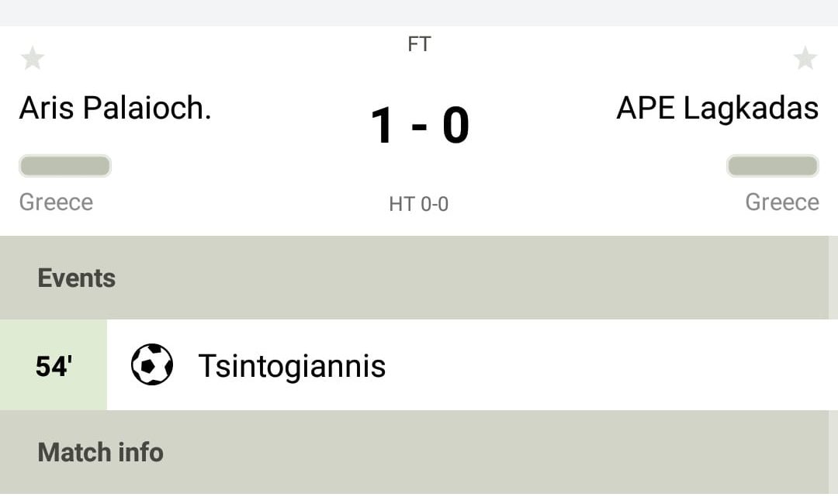Click the dash between the two scores

click(419, 127)
